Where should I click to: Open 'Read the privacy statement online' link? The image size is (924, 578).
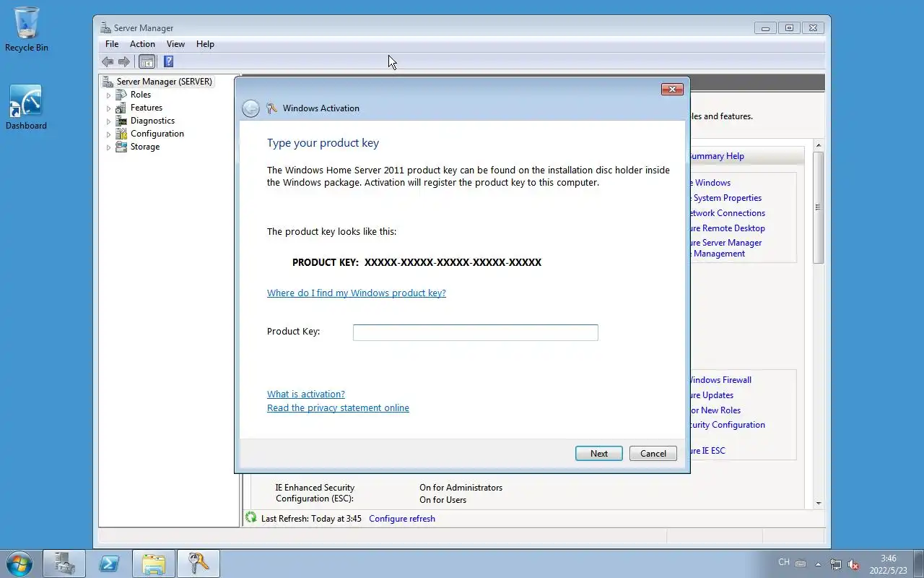(338, 407)
